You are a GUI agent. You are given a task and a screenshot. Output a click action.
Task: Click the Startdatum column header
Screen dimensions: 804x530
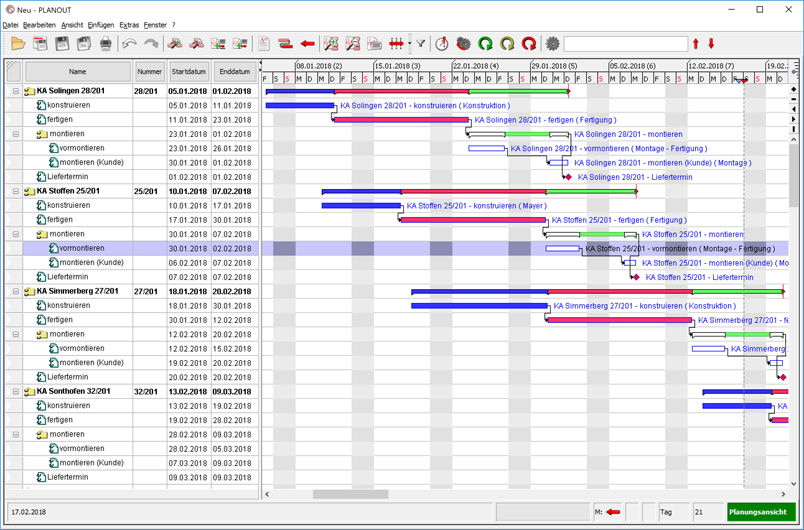coord(189,72)
